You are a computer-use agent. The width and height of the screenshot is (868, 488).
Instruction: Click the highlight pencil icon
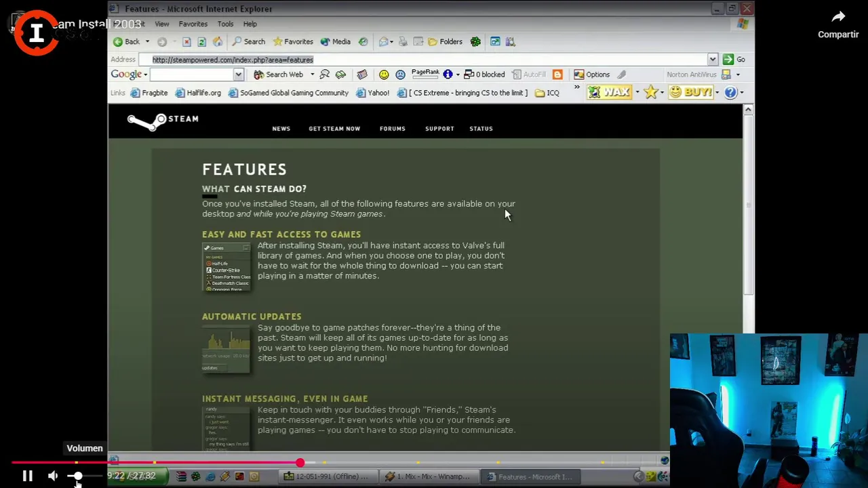point(621,75)
